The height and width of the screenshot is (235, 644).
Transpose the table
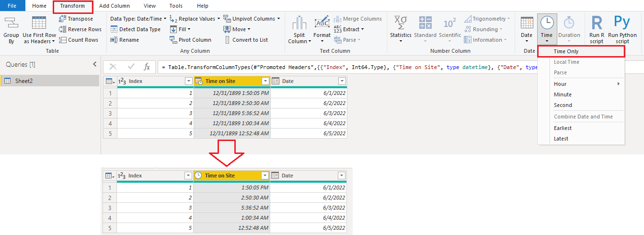point(76,19)
